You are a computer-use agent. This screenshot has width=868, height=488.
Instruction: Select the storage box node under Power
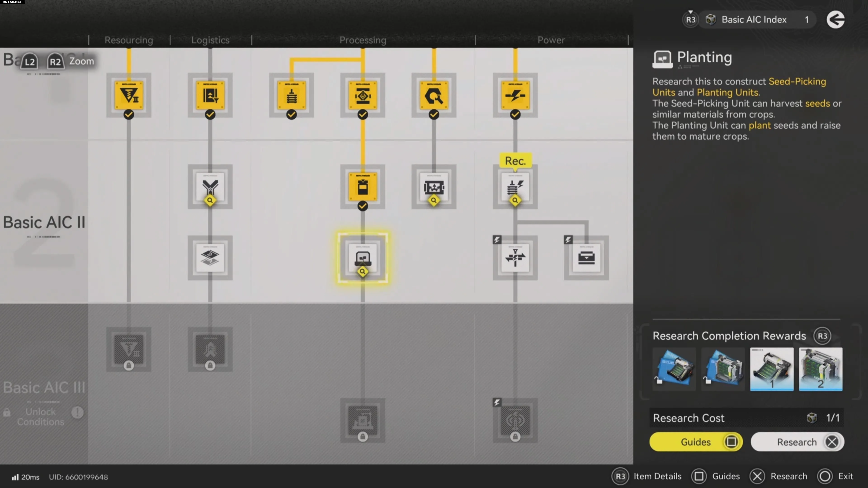(586, 258)
